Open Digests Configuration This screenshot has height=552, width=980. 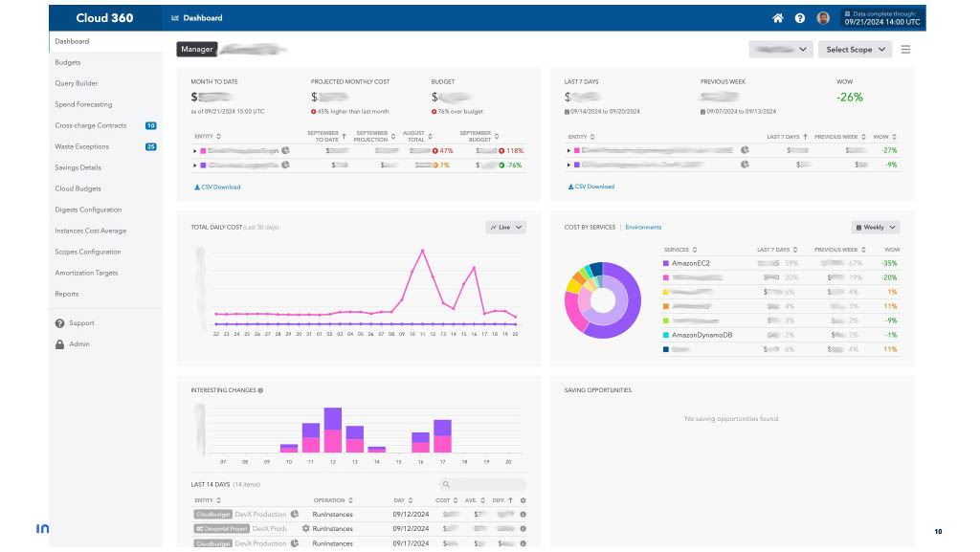88,210
